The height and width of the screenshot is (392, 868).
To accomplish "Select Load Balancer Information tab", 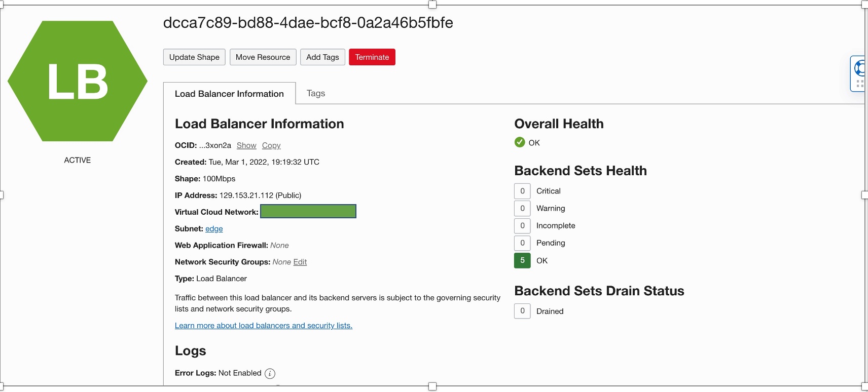I will pyautogui.click(x=229, y=94).
